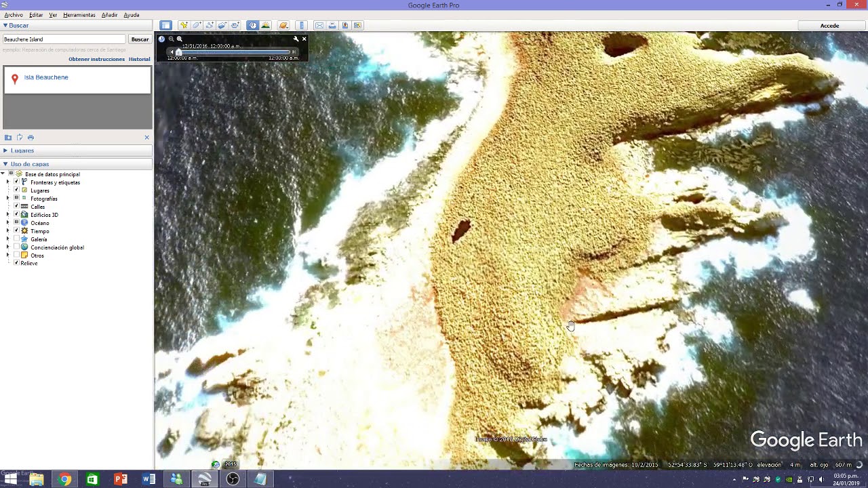Clear search results with the X
Image resolution: width=868 pixels, height=488 pixels.
click(x=146, y=138)
